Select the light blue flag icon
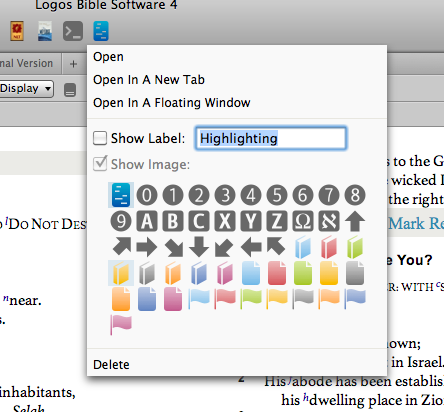Image resolution: width=444 pixels, height=412 pixels. coord(199,299)
